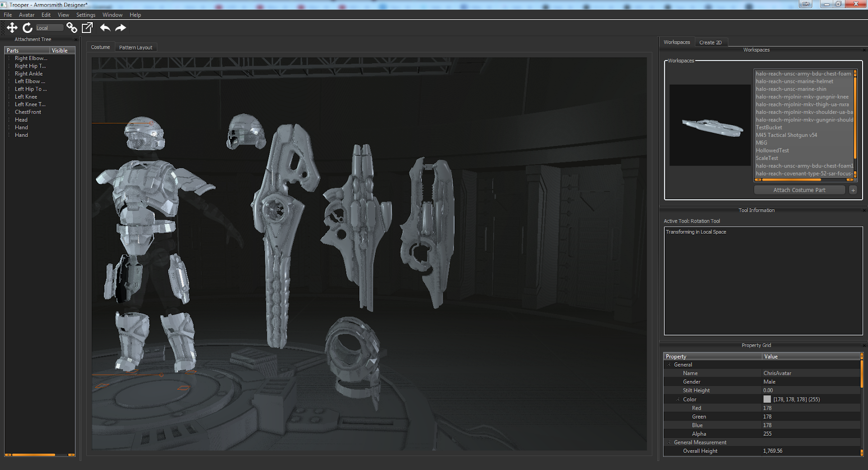This screenshot has width=868, height=470.
Task: Edit the Blue value field
Action: (811, 425)
